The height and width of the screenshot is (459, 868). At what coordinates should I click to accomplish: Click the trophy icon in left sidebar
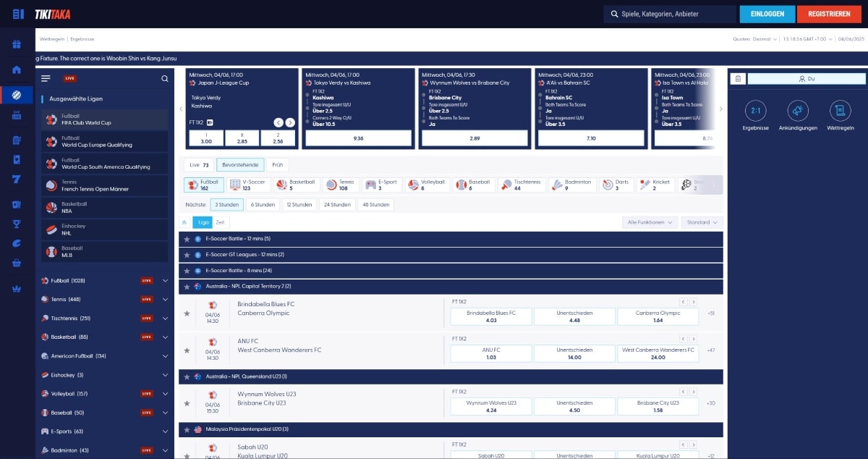(x=17, y=224)
